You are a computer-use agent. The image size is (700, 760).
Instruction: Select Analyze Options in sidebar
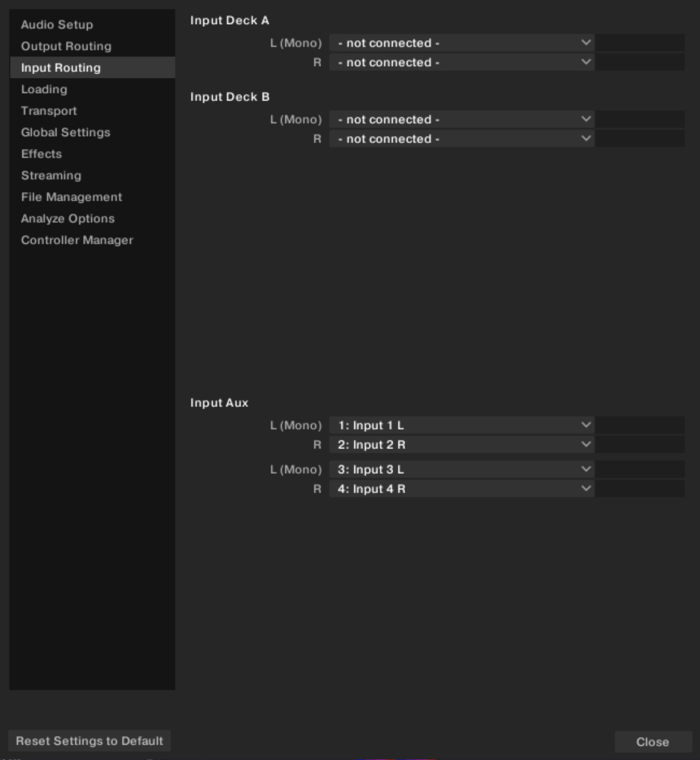click(x=68, y=218)
